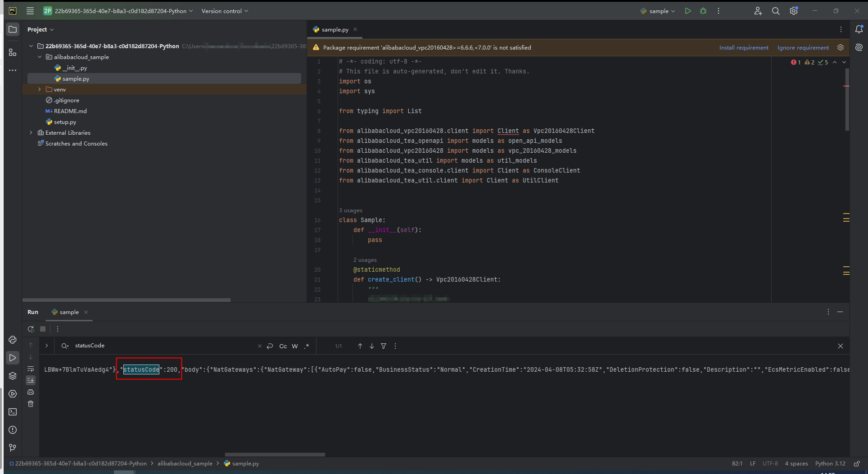The image size is (868, 474).
Task: Click Install requirement link
Action: [744, 47]
